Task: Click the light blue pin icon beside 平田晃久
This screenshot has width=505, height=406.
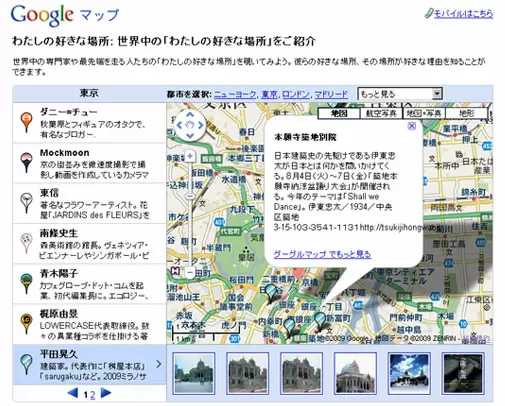Action: point(26,364)
